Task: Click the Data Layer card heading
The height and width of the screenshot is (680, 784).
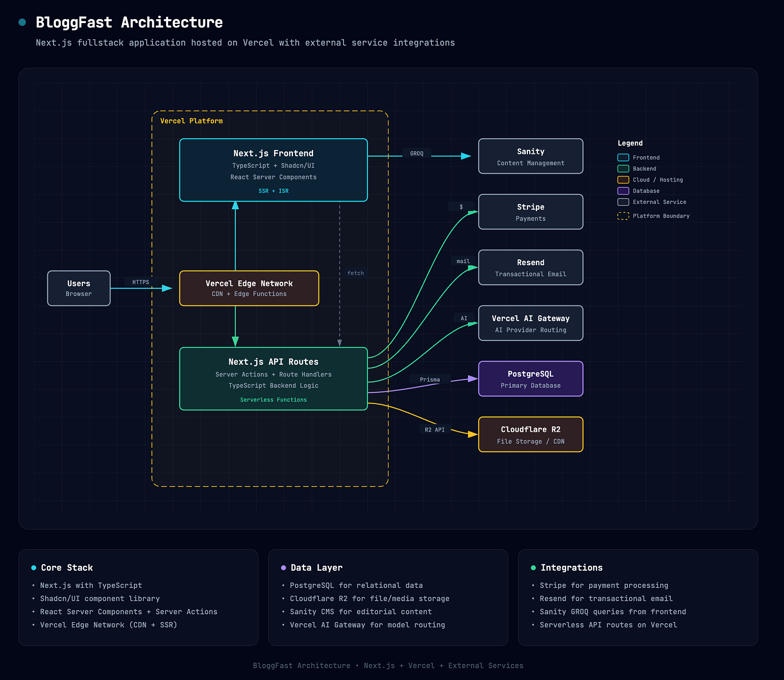Action: click(x=317, y=568)
